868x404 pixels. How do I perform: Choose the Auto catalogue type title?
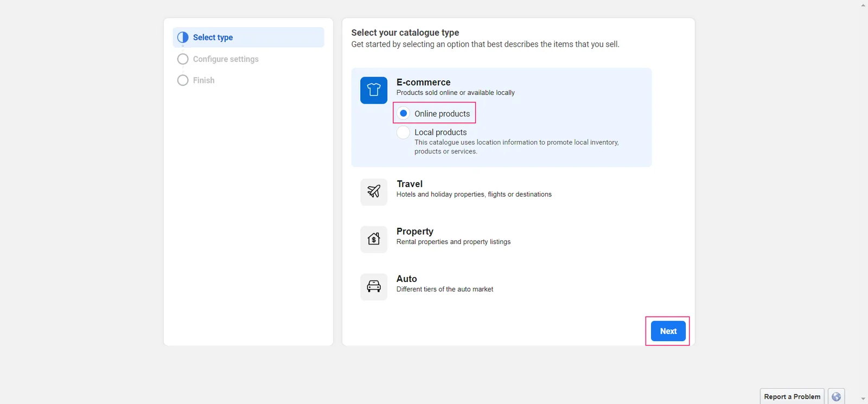click(x=407, y=279)
